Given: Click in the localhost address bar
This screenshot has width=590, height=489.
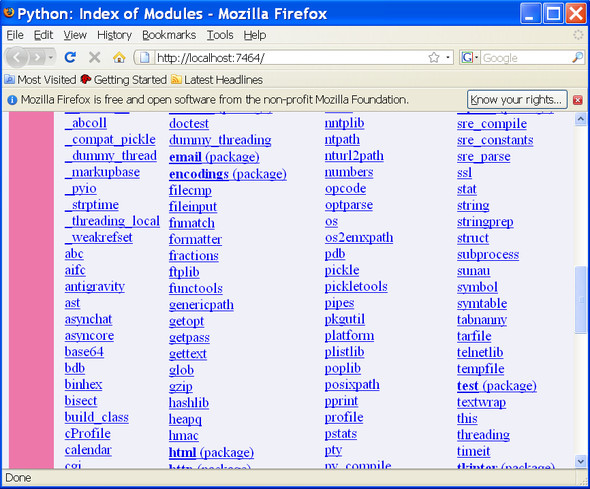Looking at the screenshot, I should [x=290, y=58].
